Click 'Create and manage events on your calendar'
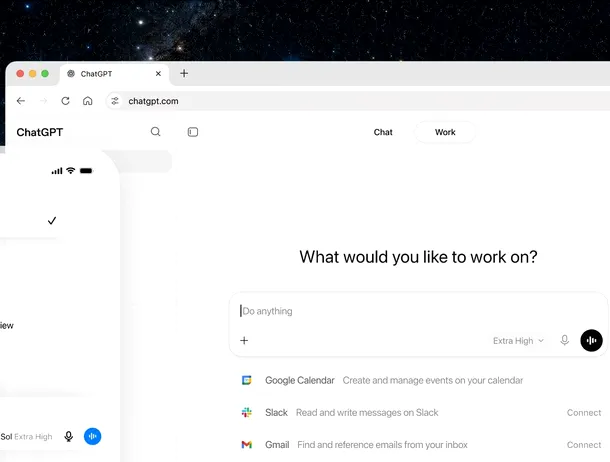Image resolution: width=610 pixels, height=462 pixels. 433,380
